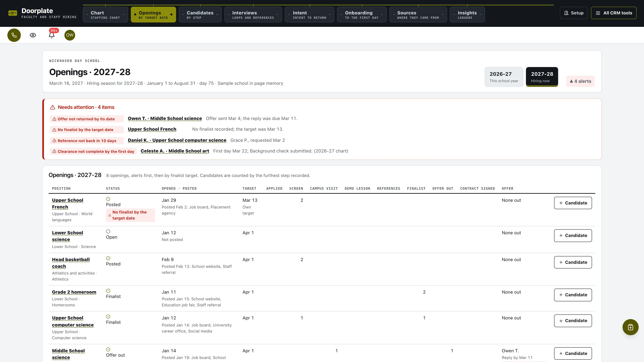Open the Upper School French position in table

tap(67, 204)
